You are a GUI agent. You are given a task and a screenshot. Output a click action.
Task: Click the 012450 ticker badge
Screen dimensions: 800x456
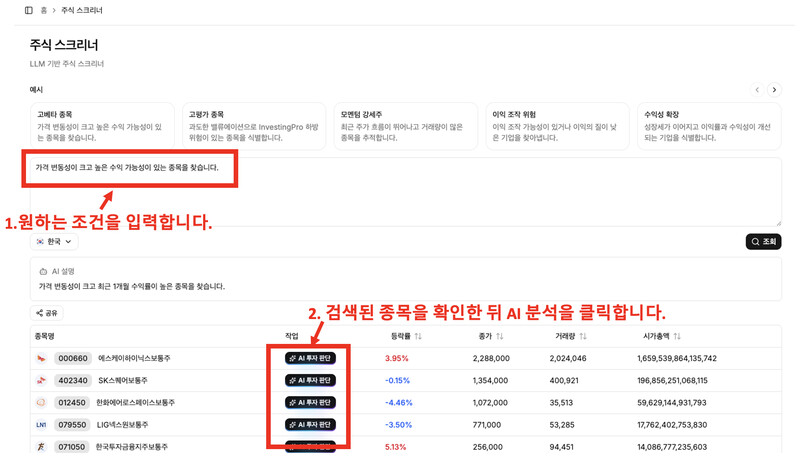click(x=72, y=402)
